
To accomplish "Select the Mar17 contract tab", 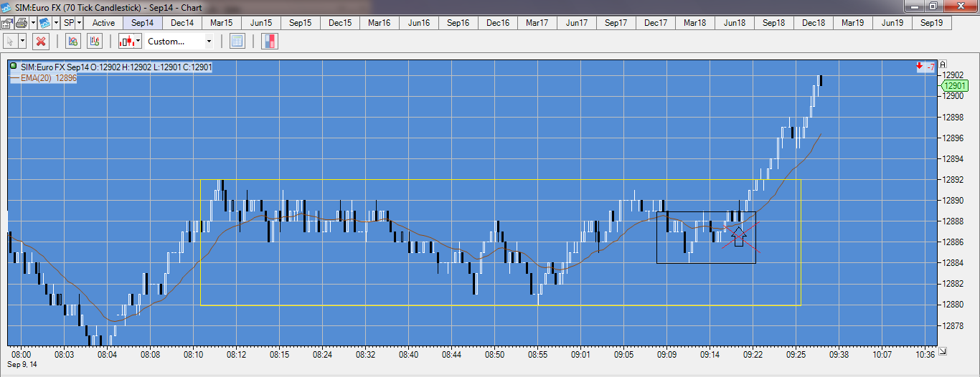I will (537, 23).
